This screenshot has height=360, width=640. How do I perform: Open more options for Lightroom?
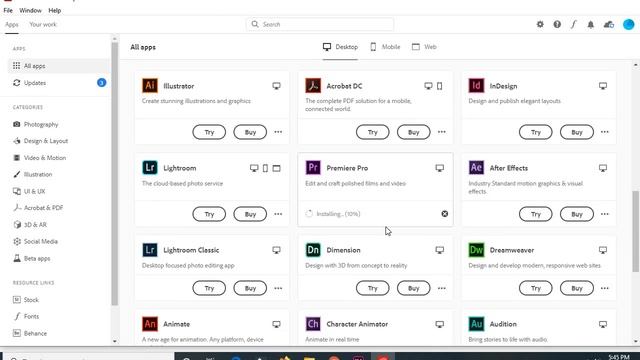click(278, 214)
